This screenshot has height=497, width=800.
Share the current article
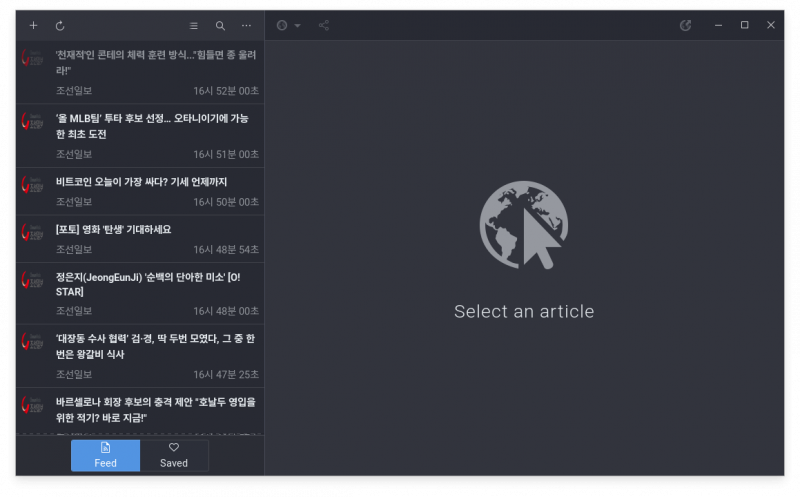tap(323, 25)
